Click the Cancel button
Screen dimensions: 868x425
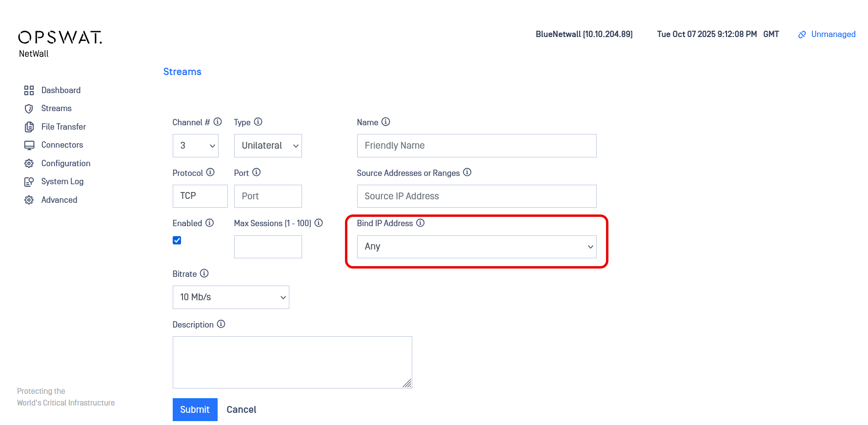pos(241,409)
